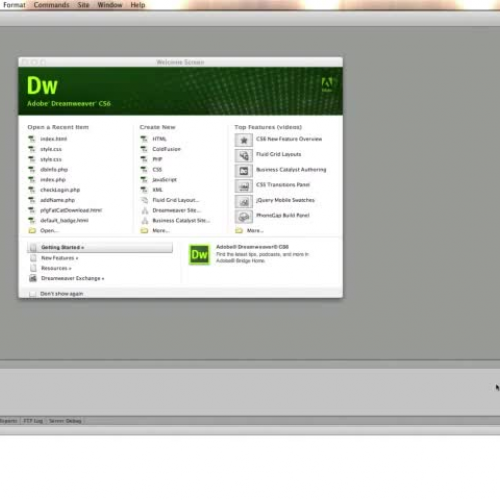500x500 pixels.
Task: Open the Commands menu
Action: (x=51, y=5)
